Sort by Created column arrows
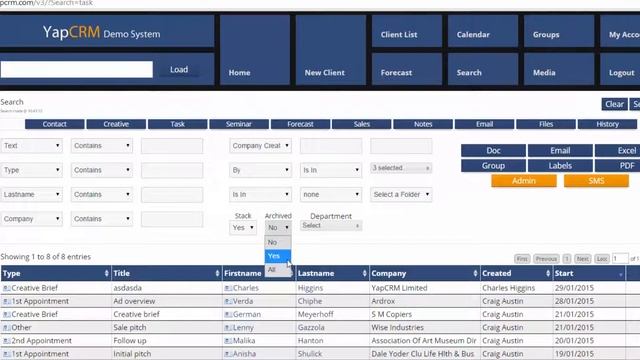This screenshot has height=360, width=640. [x=548, y=273]
